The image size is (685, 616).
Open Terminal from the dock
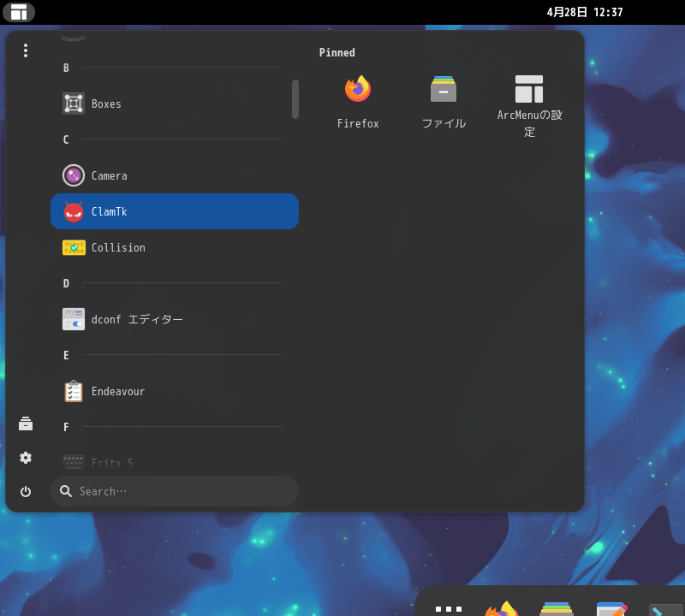coord(666,610)
